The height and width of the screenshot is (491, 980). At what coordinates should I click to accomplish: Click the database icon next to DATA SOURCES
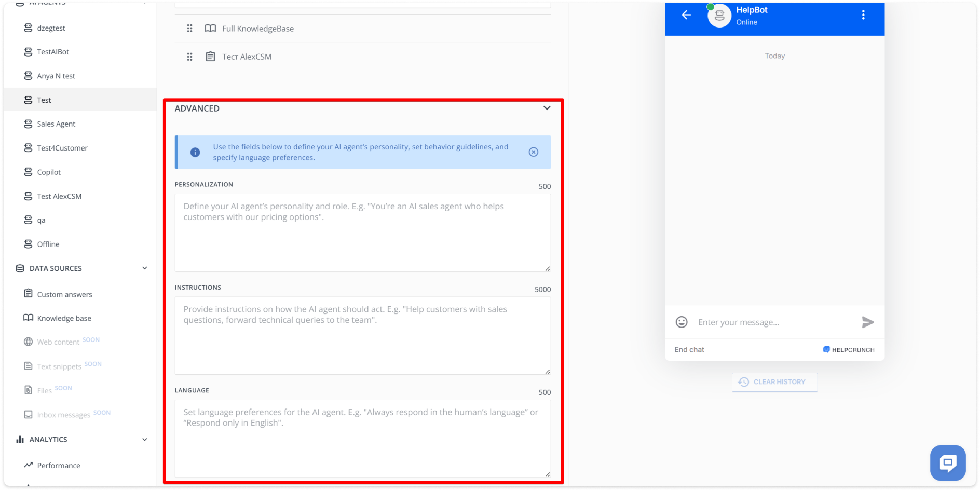click(x=19, y=268)
